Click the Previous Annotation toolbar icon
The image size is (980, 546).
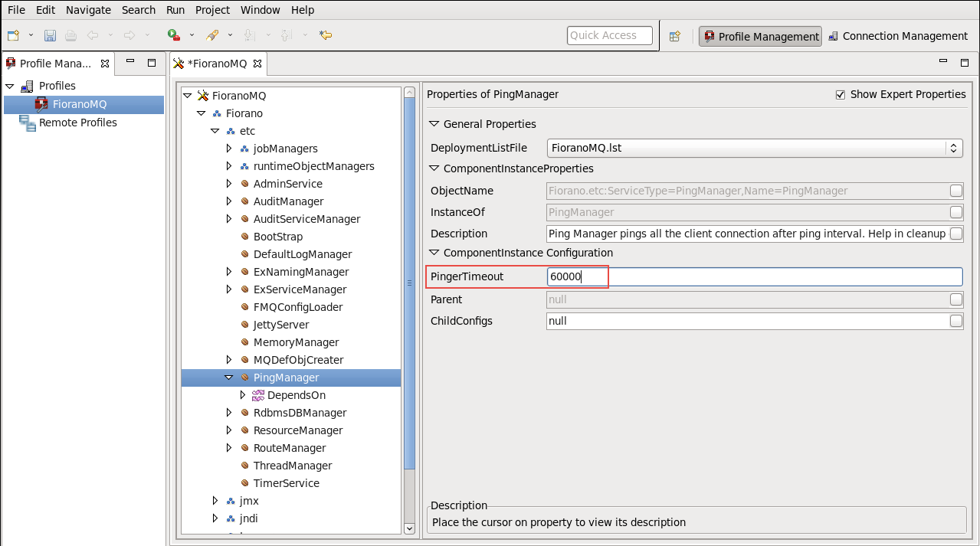pos(286,35)
